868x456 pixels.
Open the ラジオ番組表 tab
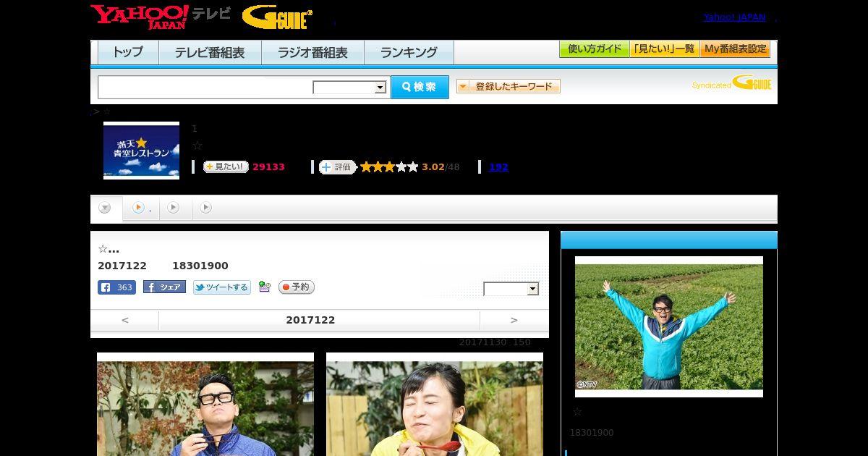[x=312, y=52]
